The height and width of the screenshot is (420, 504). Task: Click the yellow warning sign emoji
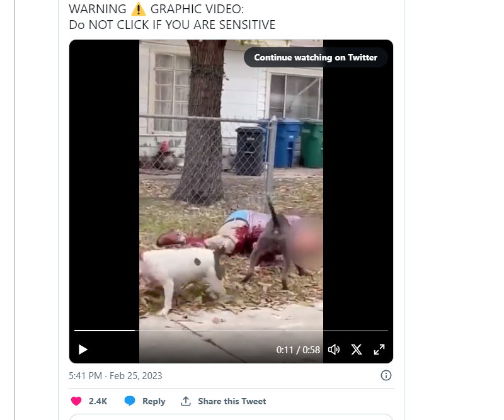coord(138,9)
